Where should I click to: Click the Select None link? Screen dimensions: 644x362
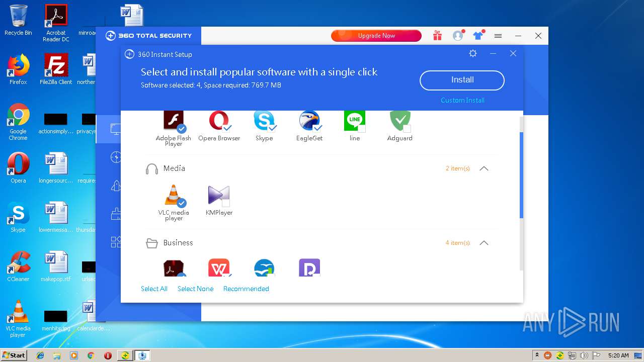point(195,289)
